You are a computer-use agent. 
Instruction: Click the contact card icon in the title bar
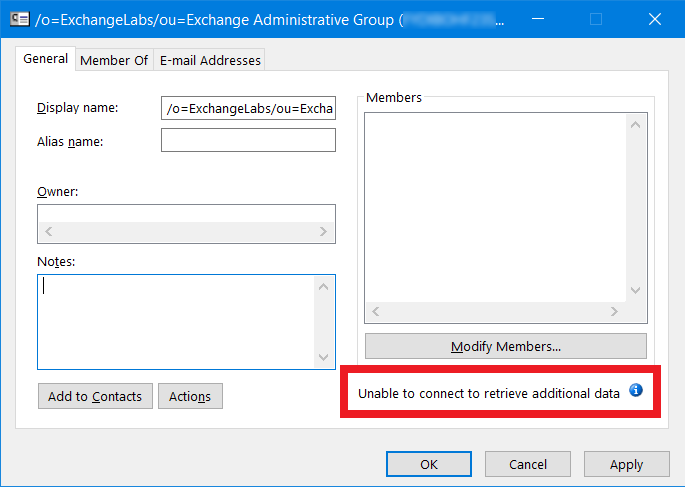[19, 18]
